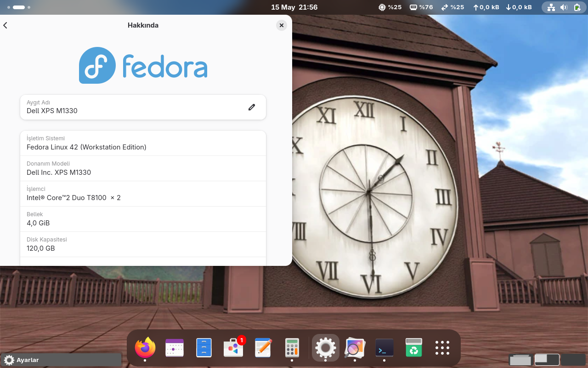588x368 pixels.
Task: Select the highlighted second workspace thumbnail
Action: tap(547, 360)
